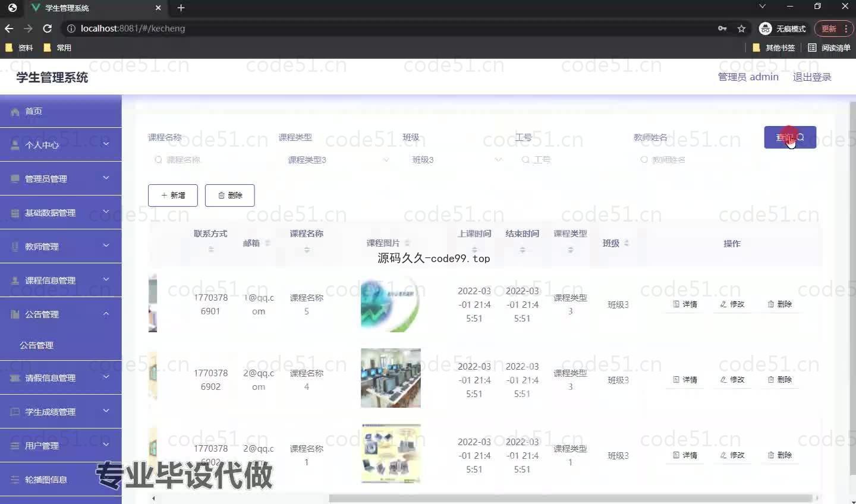Click the icon beside 学生成绩管理
The height and width of the screenshot is (504, 856).
coord(15,412)
